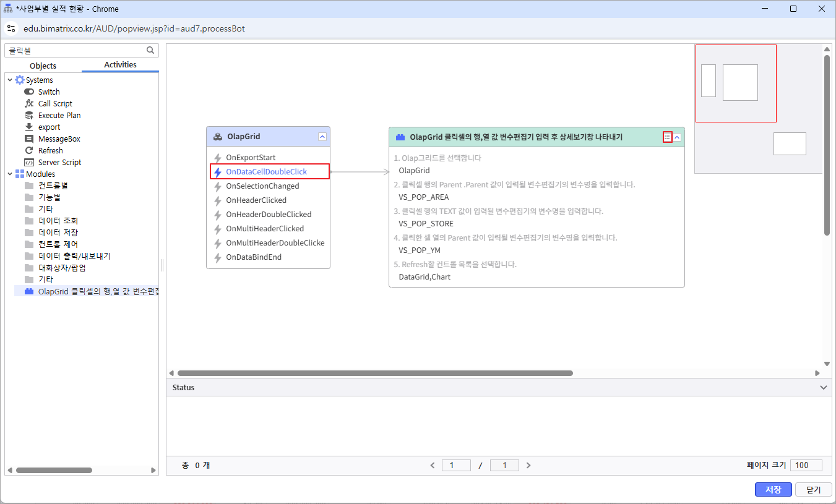Click the 저장 button
Viewport: 836px width, 504px height.
click(774, 489)
